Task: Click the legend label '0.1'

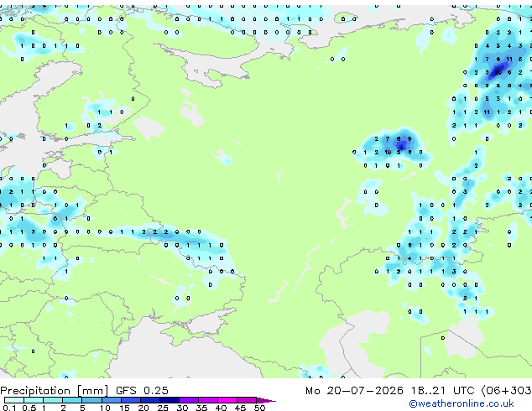Action: (9, 408)
